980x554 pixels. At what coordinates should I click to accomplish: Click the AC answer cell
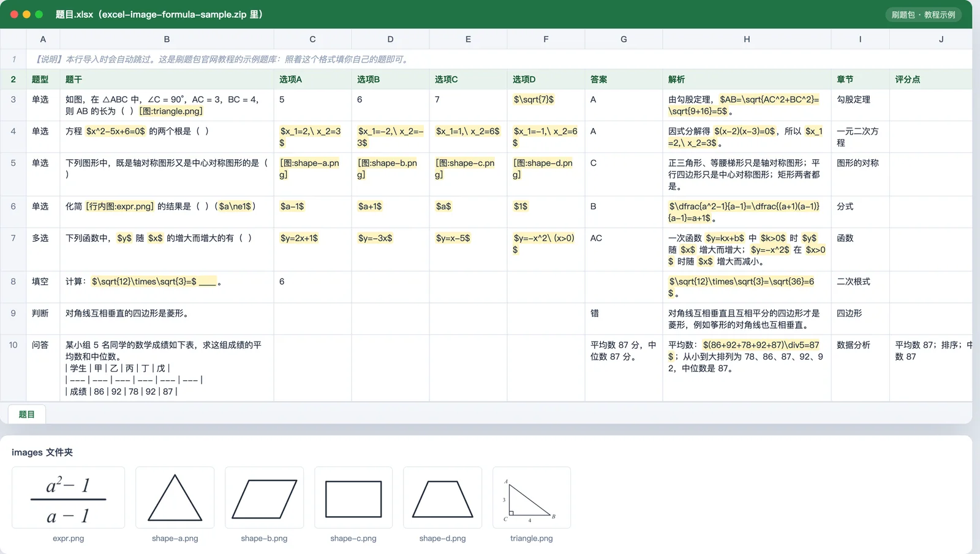tap(624, 249)
